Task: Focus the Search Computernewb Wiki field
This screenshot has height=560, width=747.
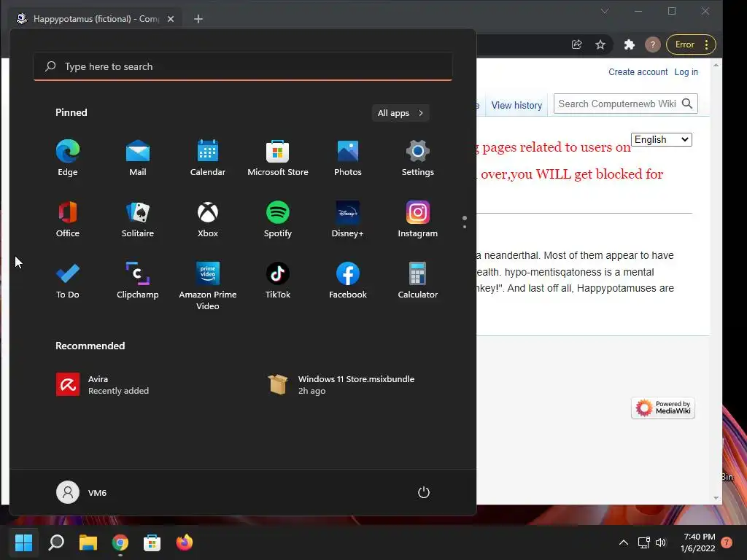Action: tap(616, 104)
